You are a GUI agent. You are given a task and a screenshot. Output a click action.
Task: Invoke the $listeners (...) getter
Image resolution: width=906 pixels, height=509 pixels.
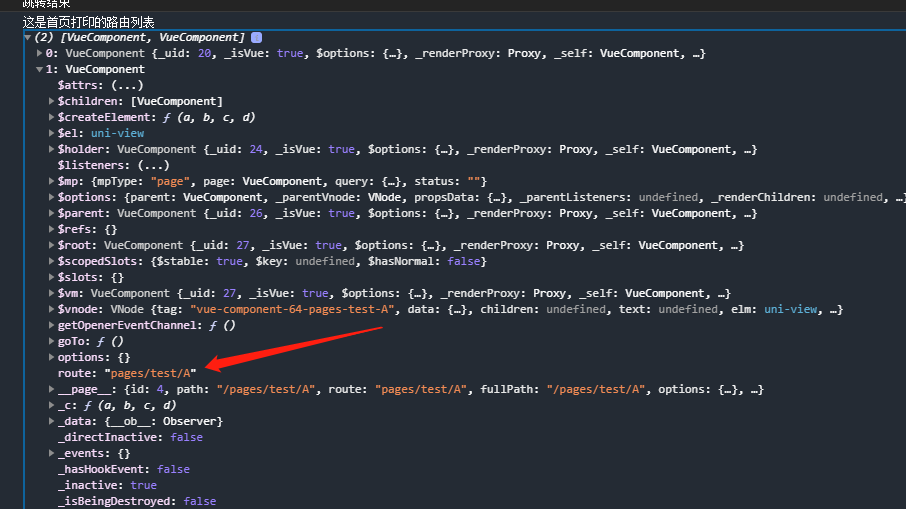[154, 165]
